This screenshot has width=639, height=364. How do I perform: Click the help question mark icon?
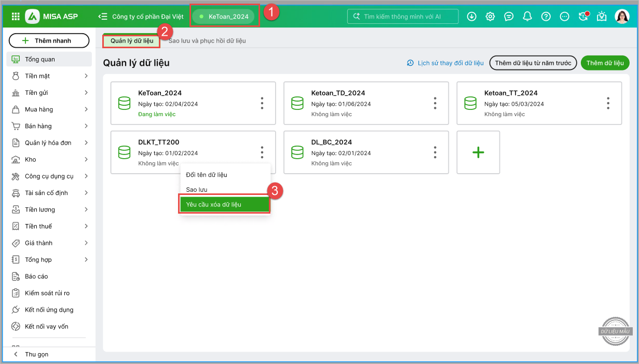(x=546, y=17)
